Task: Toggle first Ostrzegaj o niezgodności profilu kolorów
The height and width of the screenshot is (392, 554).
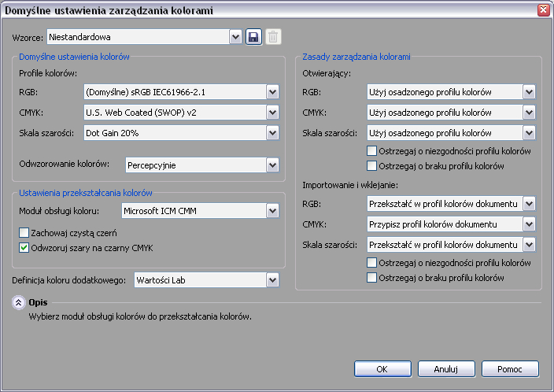Action: click(x=372, y=151)
